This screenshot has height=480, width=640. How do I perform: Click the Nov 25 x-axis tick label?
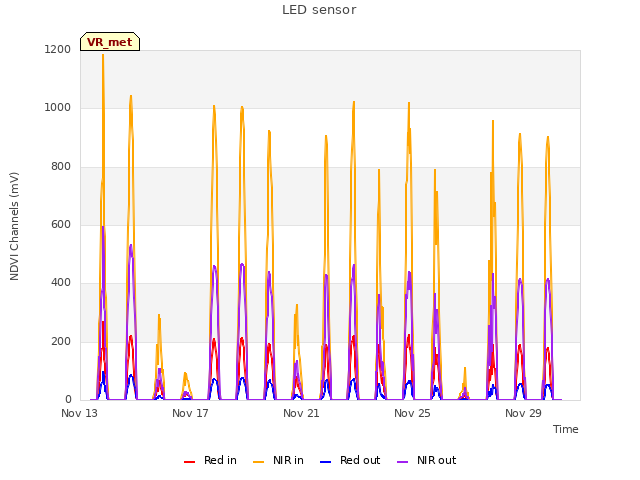point(412,413)
